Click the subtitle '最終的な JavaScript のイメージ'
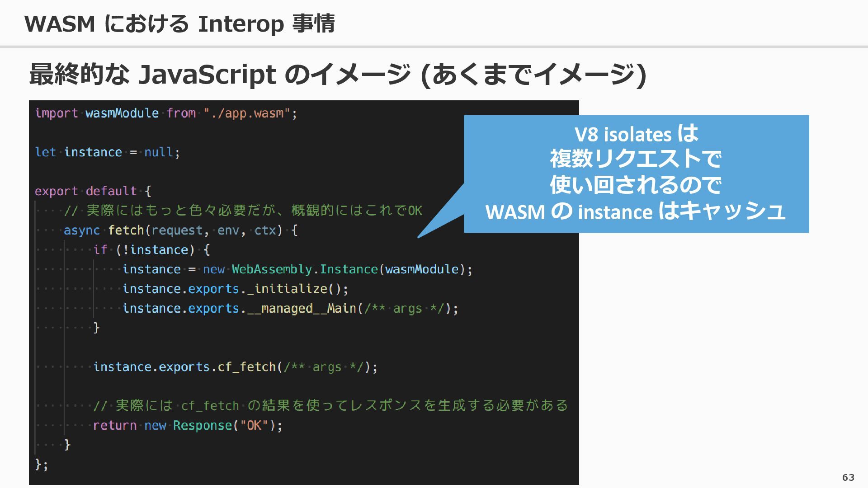Screen dimensions: 868x488 [220, 75]
